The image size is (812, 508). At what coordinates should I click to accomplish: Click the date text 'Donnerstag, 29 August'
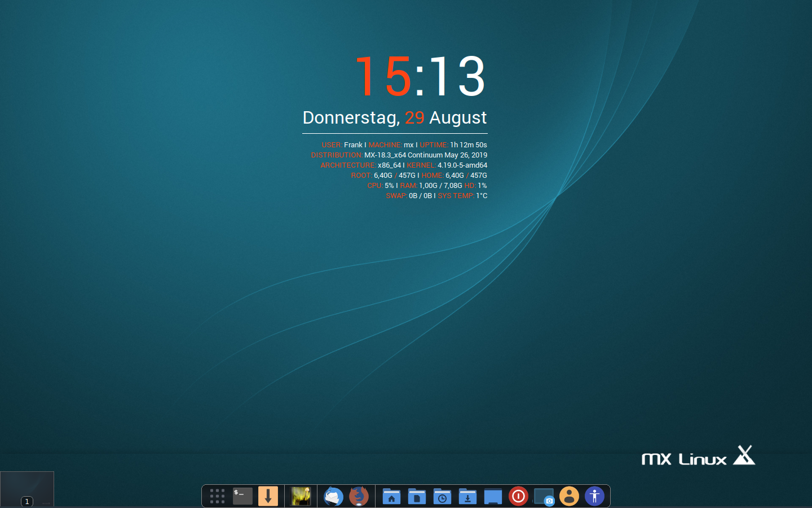tap(395, 117)
